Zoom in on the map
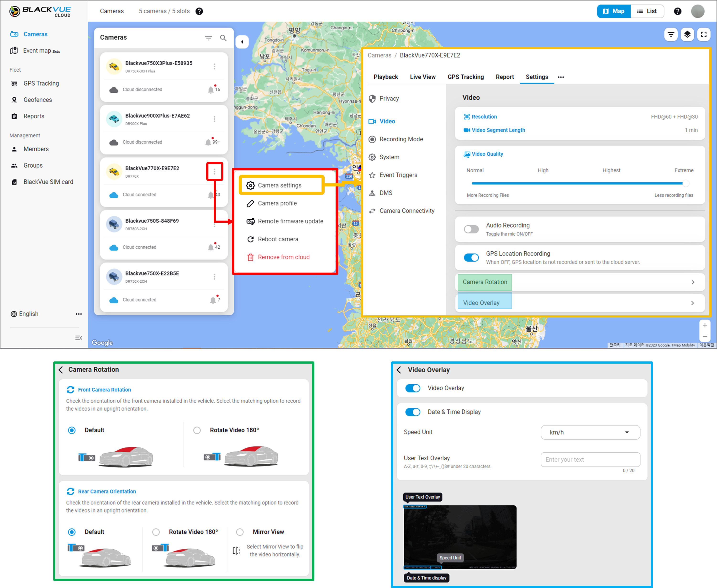This screenshot has height=588, width=717. pyautogui.click(x=704, y=325)
